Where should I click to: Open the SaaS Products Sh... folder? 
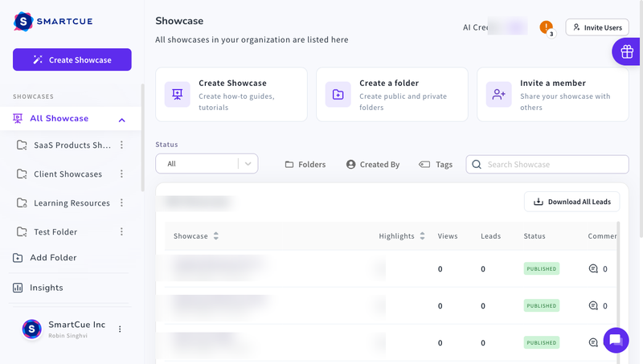tap(72, 145)
